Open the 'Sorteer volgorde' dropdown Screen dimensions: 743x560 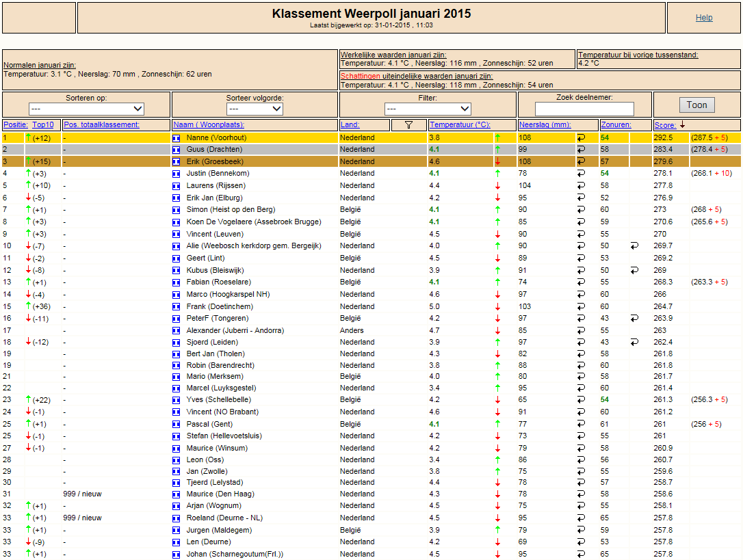(255, 109)
